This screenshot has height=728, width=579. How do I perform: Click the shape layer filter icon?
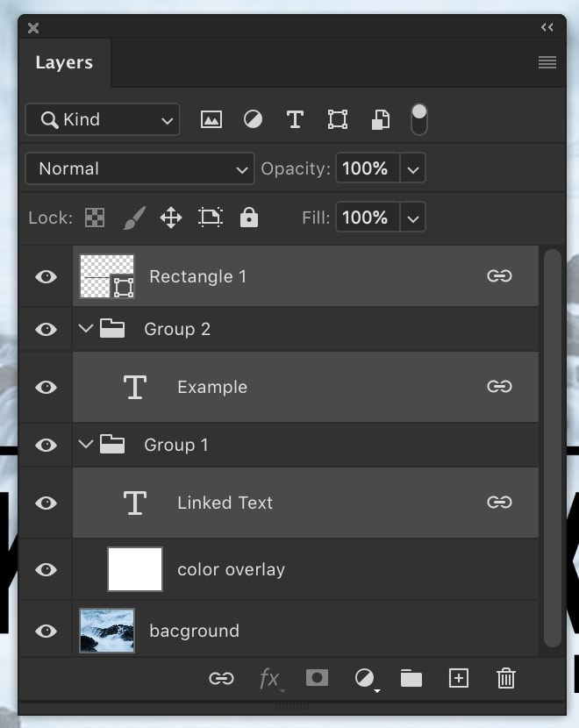click(337, 120)
